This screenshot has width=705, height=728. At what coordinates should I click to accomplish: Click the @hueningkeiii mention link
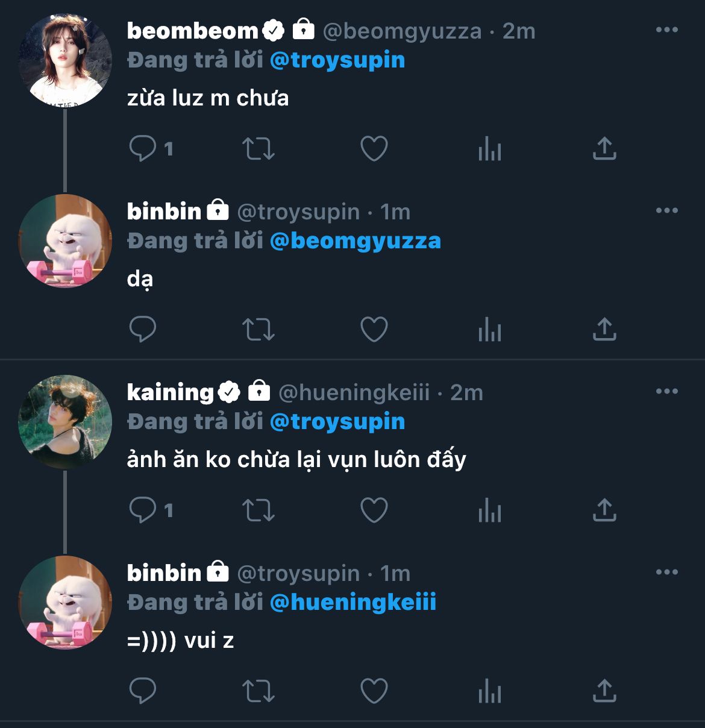353,603
